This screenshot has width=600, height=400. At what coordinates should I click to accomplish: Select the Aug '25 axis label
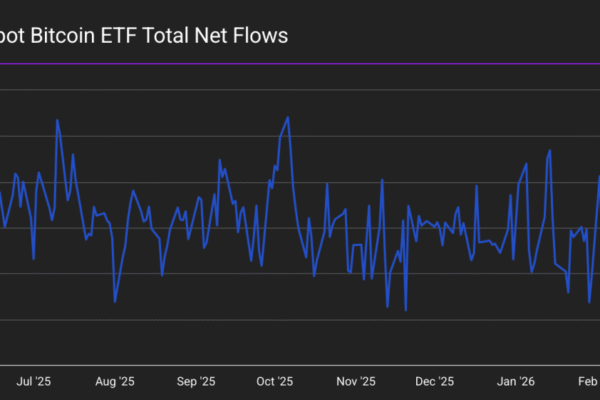click(114, 381)
